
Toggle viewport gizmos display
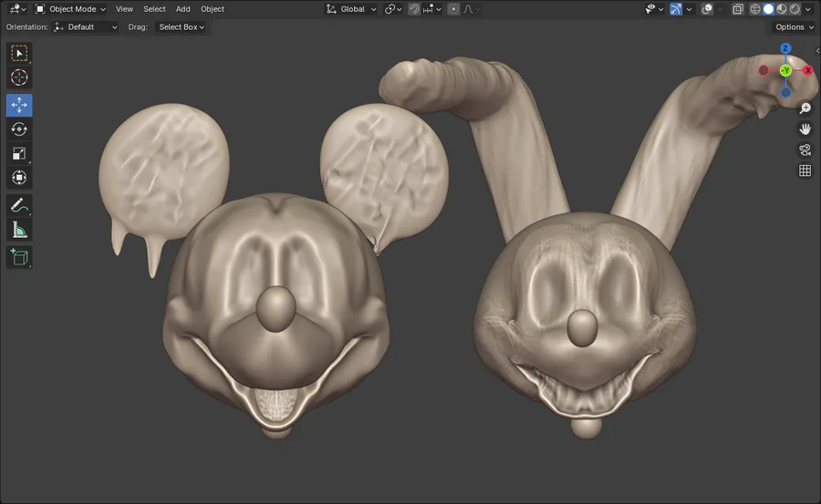[676, 9]
